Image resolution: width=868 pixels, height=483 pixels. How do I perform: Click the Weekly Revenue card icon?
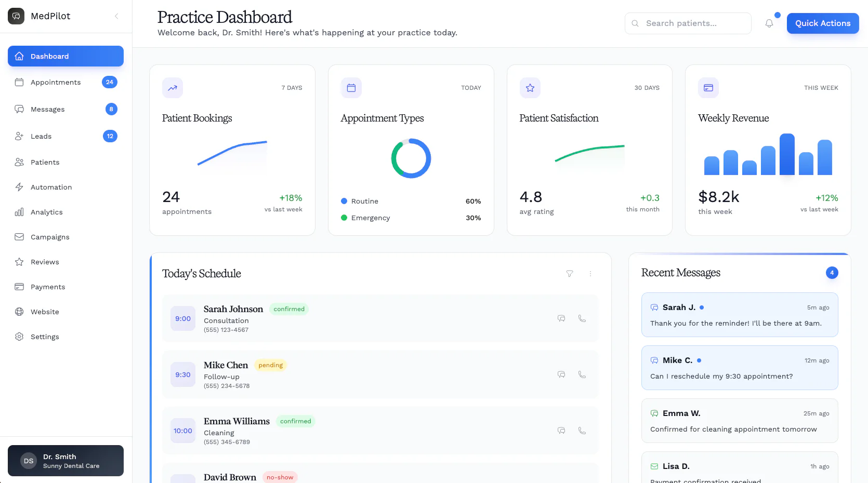click(x=708, y=88)
